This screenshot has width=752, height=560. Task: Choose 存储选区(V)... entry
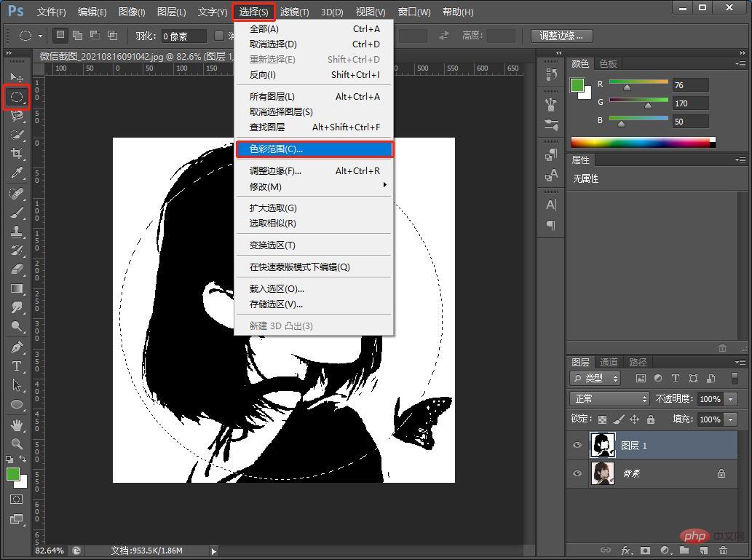point(314,304)
